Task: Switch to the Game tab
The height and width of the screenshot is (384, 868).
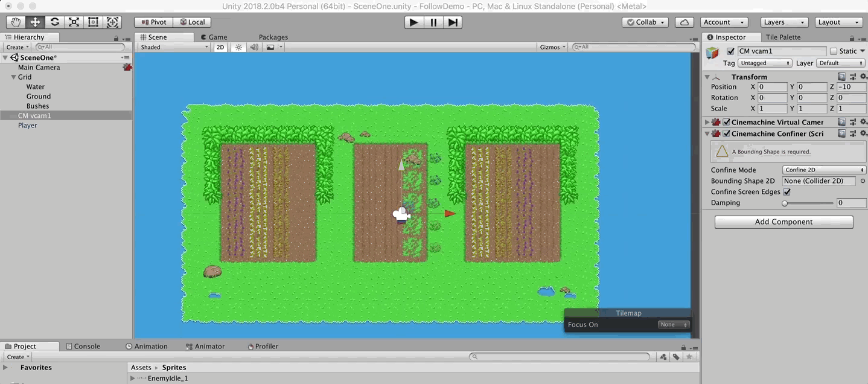Action: (214, 37)
